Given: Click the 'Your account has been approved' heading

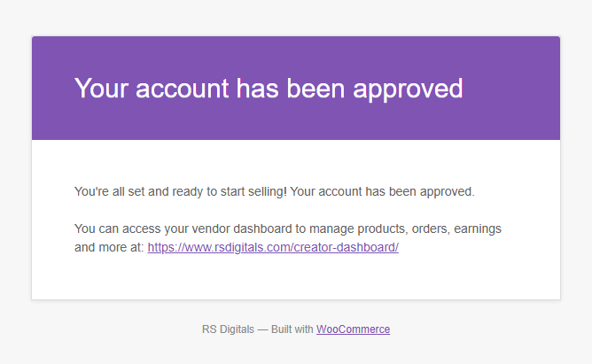Looking at the screenshot, I should tap(269, 89).
